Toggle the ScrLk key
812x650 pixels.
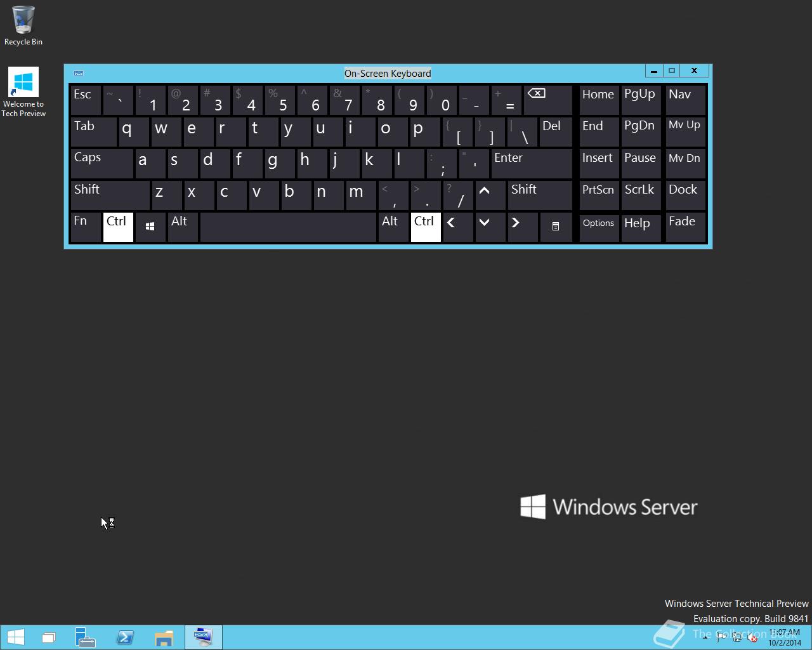[641, 196]
